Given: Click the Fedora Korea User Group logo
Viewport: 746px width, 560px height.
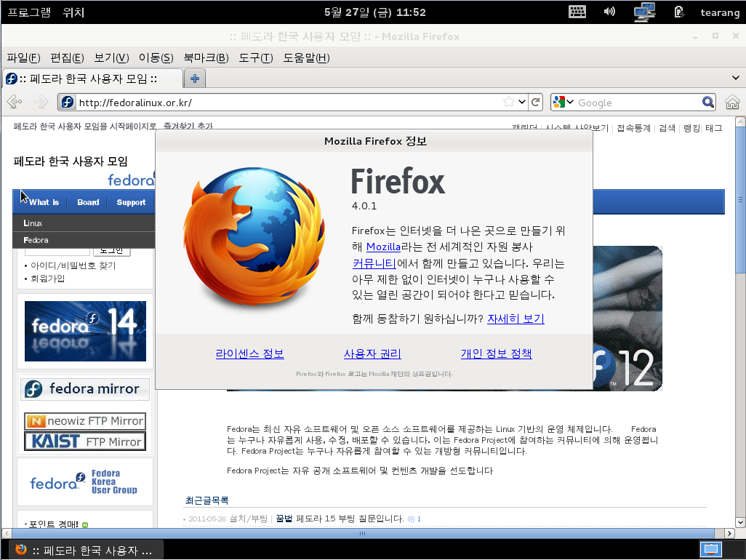Looking at the screenshot, I should point(84,482).
